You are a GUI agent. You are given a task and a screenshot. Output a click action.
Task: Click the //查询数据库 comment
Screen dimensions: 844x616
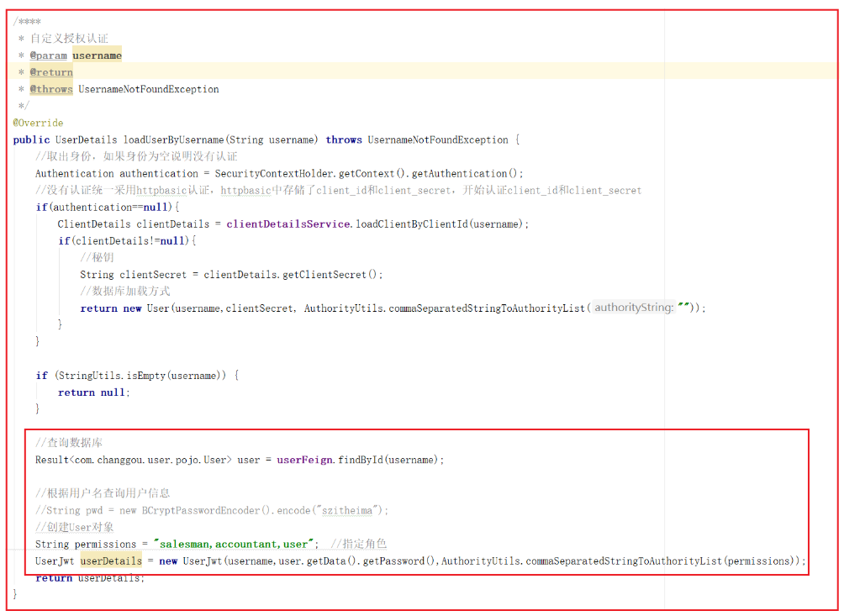[x=69, y=444]
